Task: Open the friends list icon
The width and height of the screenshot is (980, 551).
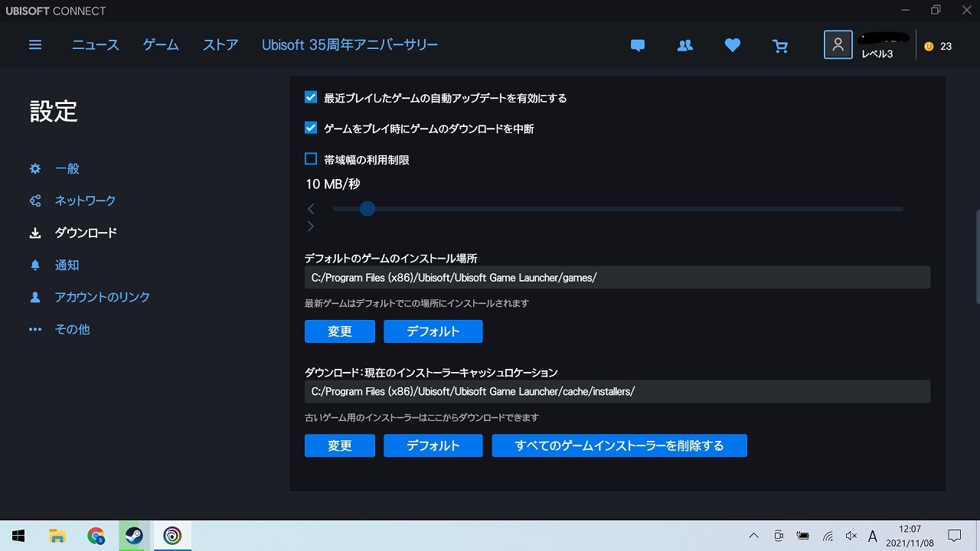Action: click(685, 46)
